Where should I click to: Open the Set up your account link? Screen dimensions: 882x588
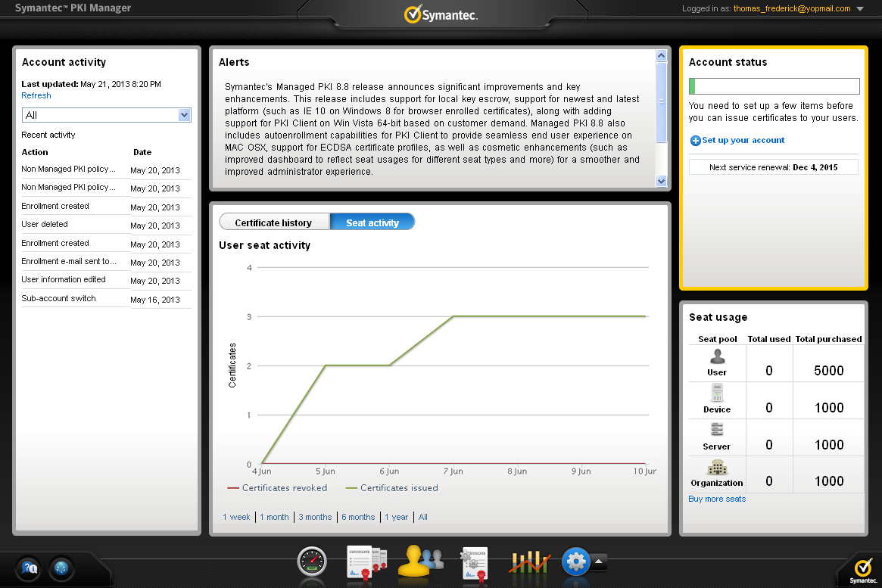[743, 141]
